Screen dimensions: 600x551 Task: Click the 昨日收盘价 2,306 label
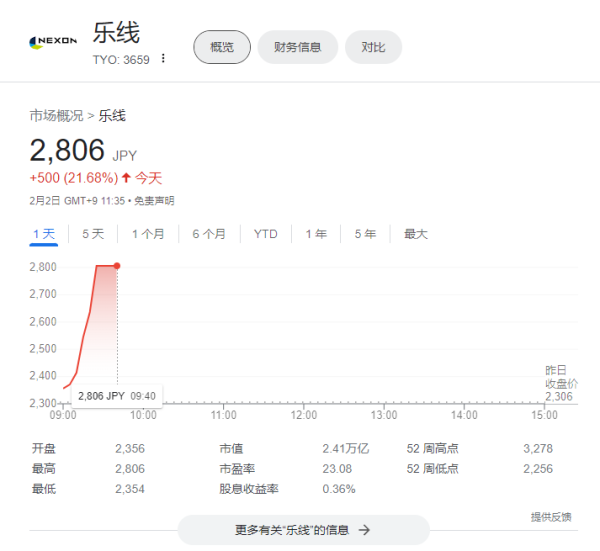click(561, 383)
